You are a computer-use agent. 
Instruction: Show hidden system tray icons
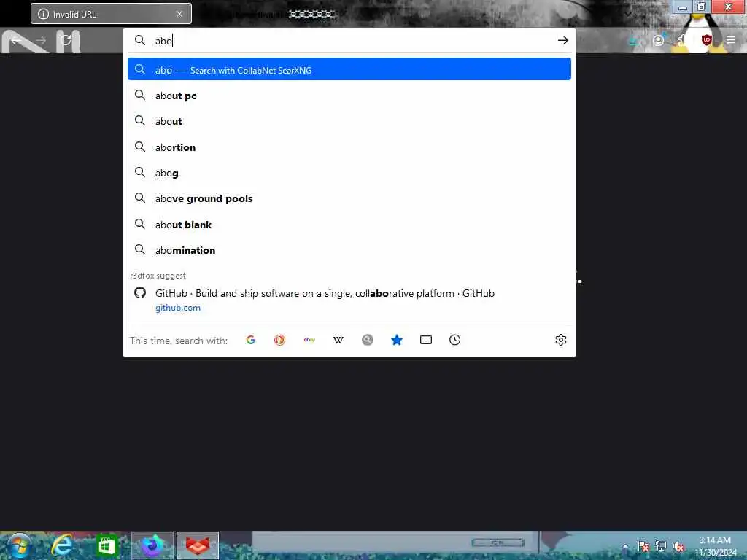[625, 546]
